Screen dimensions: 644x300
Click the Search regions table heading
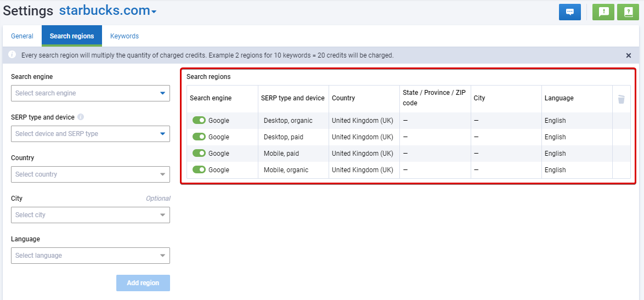(x=208, y=76)
